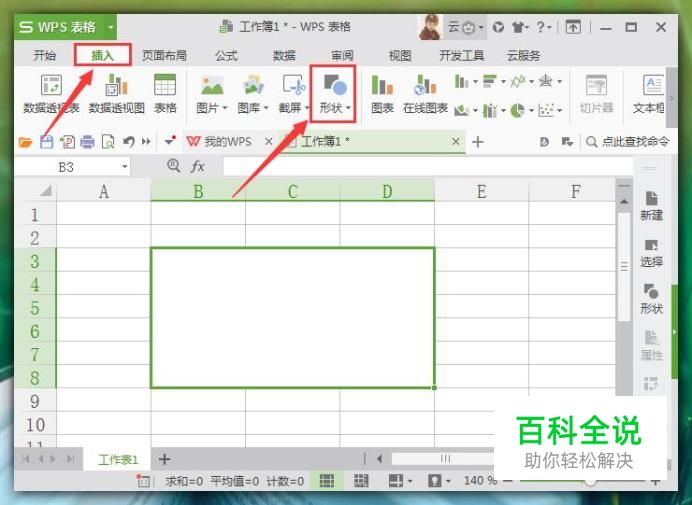The image size is (692, 505).
Task: Switch to the 公式 ribbon tab
Action: point(226,56)
